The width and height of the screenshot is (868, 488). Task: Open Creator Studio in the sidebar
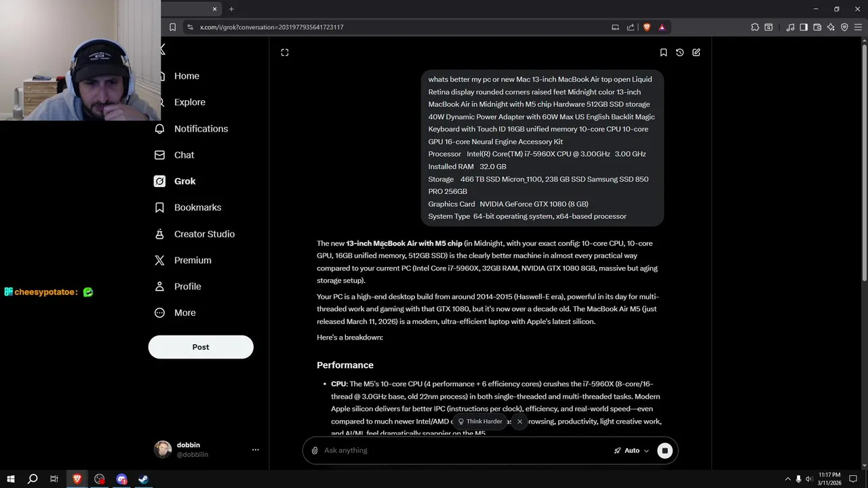click(x=204, y=234)
